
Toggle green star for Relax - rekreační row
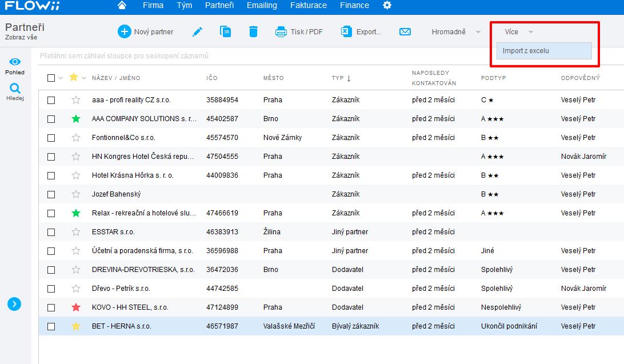click(76, 213)
